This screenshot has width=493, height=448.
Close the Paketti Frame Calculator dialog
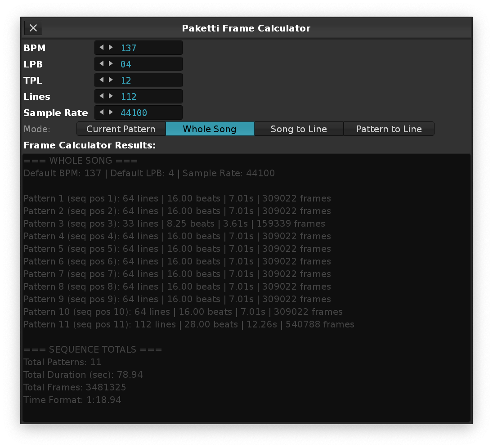tap(33, 28)
